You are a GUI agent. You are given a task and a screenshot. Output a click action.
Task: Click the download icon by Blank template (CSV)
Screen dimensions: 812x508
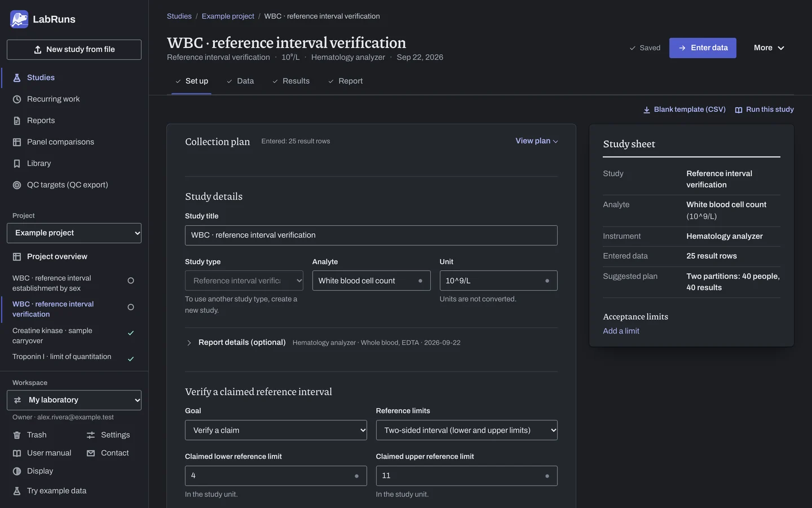[647, 110]
